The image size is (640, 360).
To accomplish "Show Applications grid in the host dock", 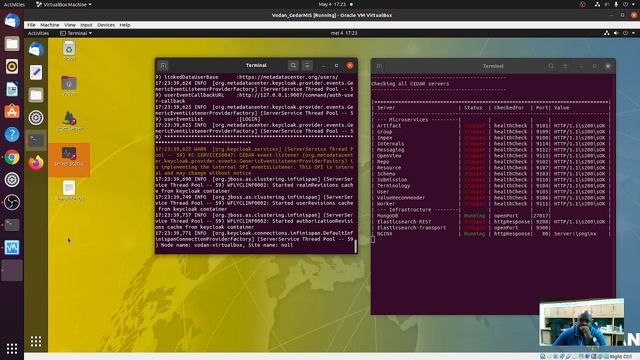I will 11,348.
